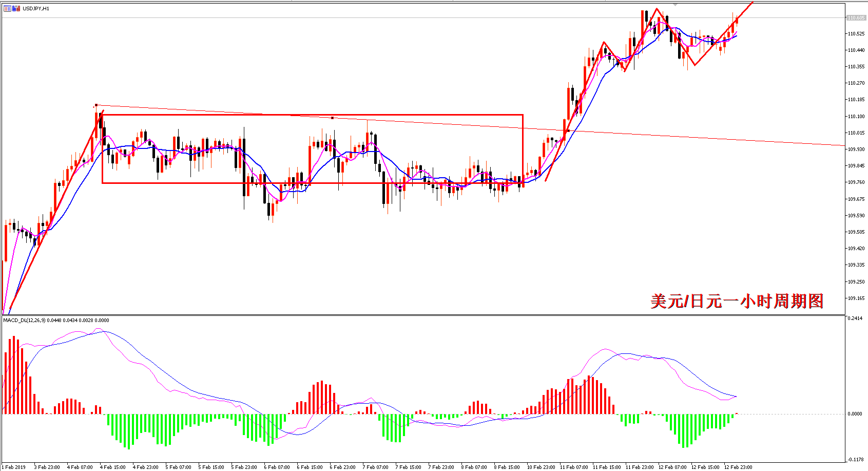Image resolution: width=868 pixels, height=471 pixels.
Task: Click the USDJPY,H1 chart title
Action: coord(36,8)
